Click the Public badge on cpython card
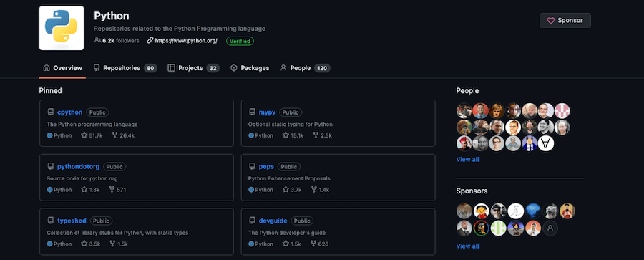Viewport: 644px width, 260px height. click(97, 112)
